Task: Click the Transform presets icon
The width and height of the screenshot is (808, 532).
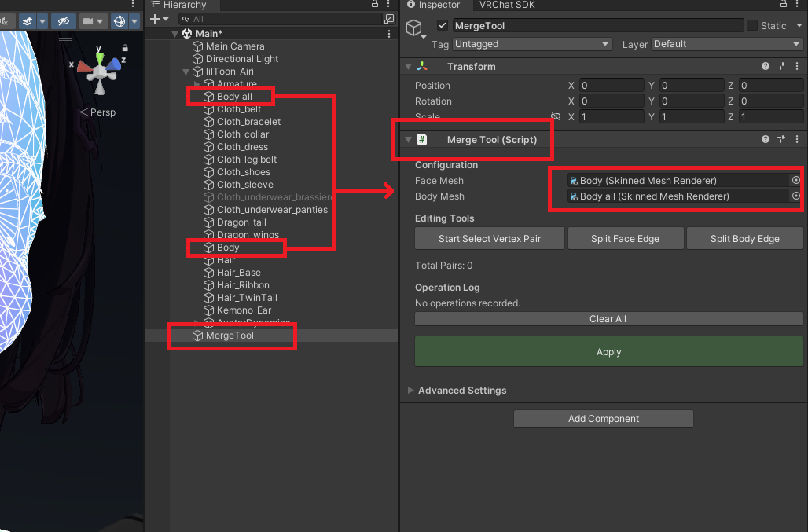Action: [x=781, y=67]
